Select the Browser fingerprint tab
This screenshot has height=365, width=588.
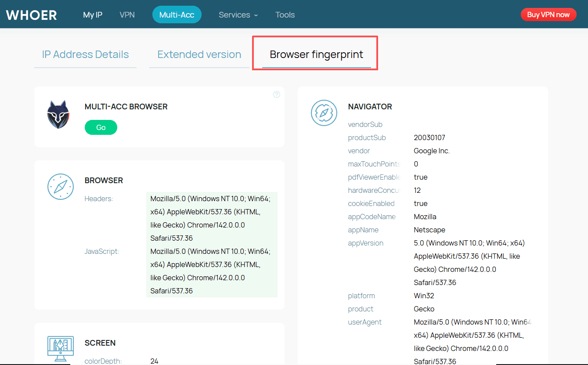coord(316,55)
